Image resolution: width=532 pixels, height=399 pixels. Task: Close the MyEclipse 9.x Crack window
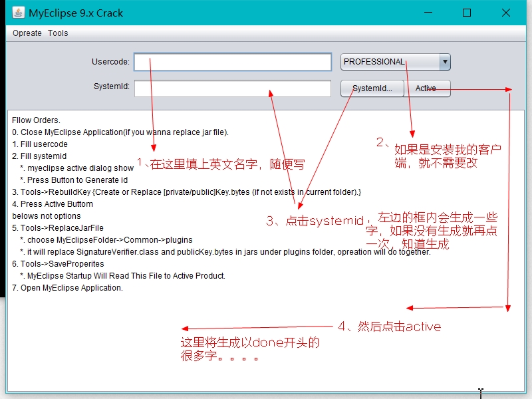click(x=506, y=13)
